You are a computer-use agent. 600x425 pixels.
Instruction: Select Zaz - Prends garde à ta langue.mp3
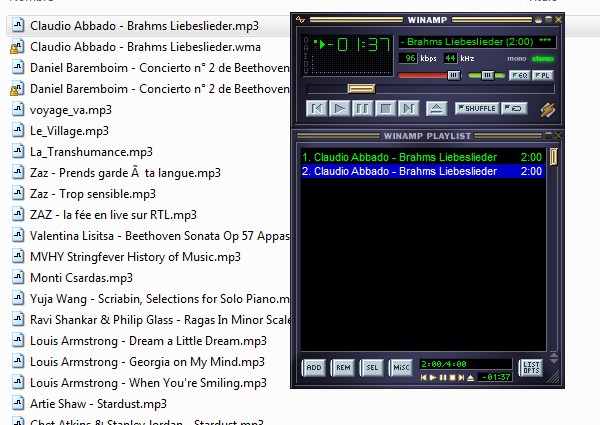click(x=125, y=173)
